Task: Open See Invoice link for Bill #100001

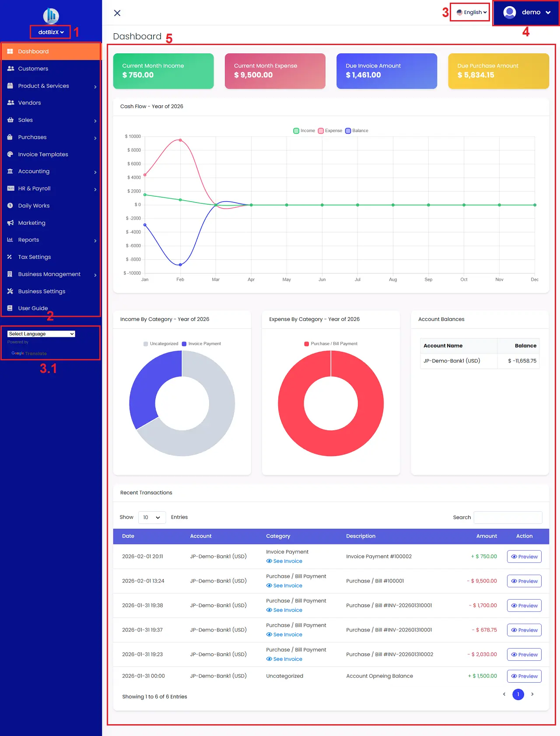Action: pyautogui.click(x=284, y=586)
